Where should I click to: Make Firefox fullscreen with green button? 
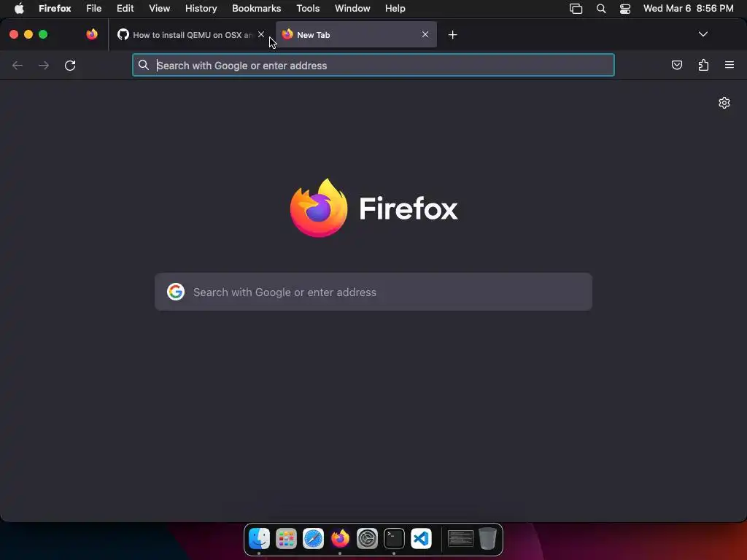pyautogui.click(x=43, y=34)
